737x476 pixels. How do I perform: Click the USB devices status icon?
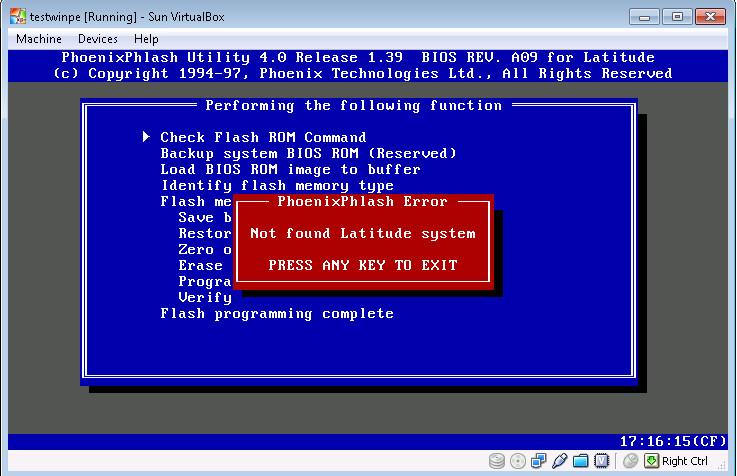(559, 461)
